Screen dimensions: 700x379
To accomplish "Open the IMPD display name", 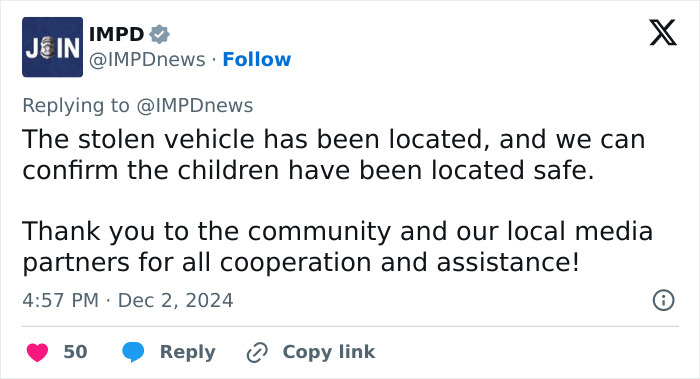I will click(x=116, y=34).
